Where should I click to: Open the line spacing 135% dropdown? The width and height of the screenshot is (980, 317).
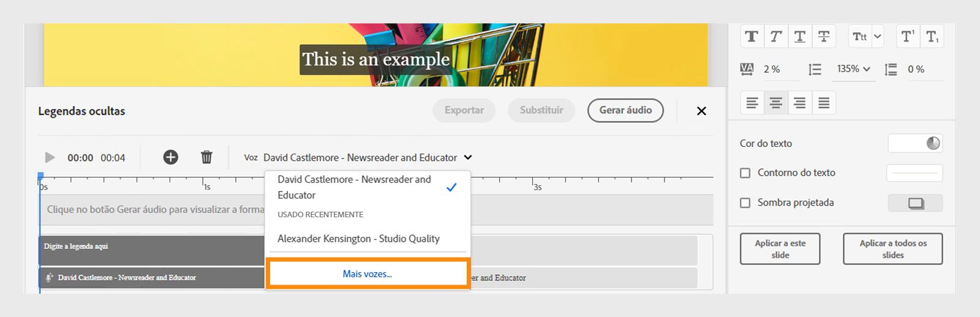854,69
